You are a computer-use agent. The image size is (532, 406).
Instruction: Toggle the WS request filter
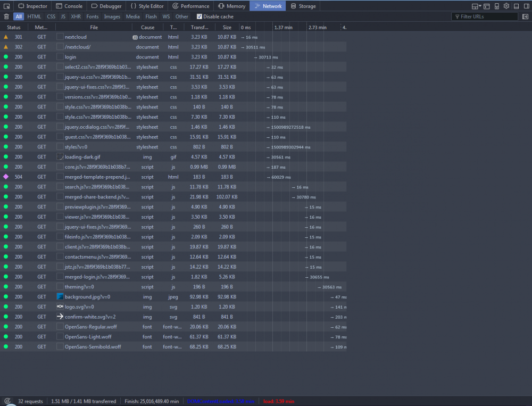click(x=166, y=16)
